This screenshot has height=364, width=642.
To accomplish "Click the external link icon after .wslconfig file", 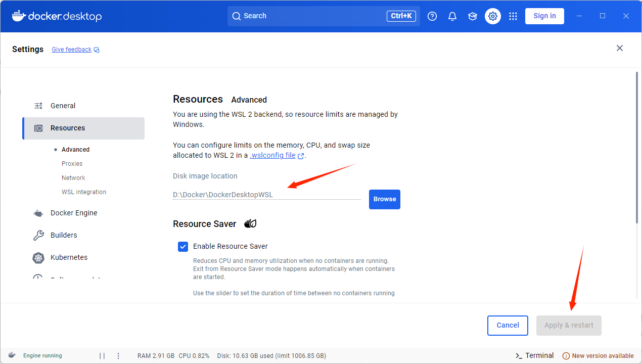I will pyautogui.click(x=301, y=156).
